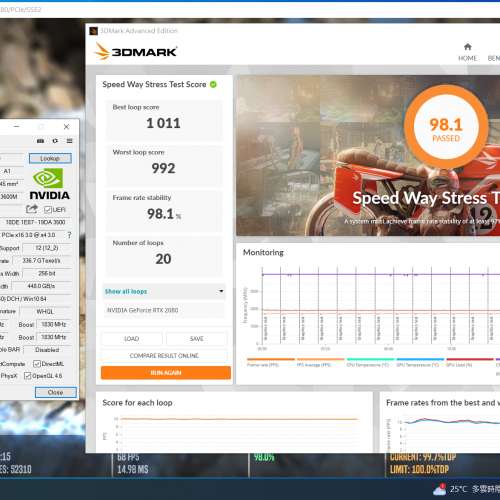Click the GPU-Z screenshot camera icon

40,141
